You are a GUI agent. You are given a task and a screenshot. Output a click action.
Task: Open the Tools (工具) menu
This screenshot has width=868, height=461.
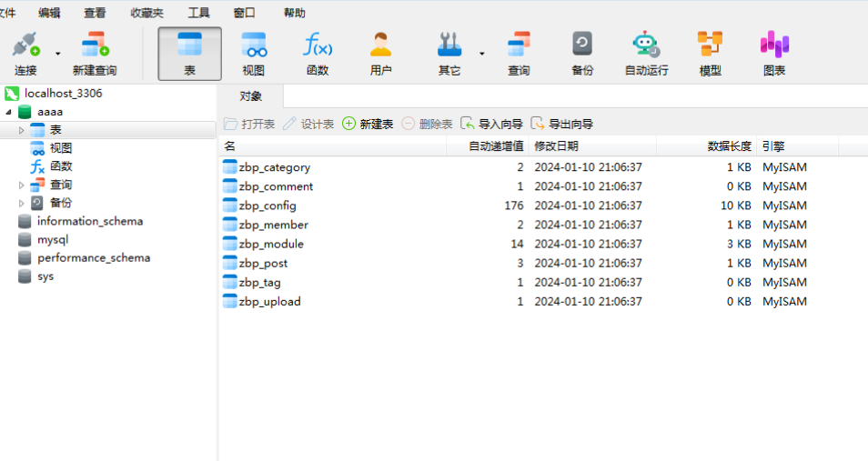pos(198,13)
